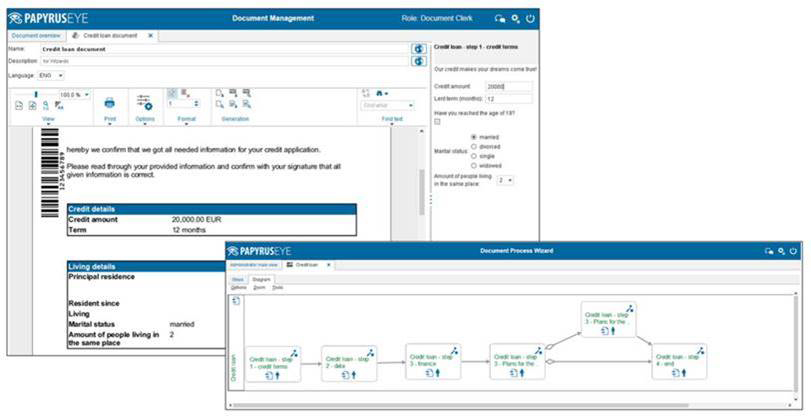Click the Lend term months field
Viewport: 811px width, 419px height.
508,98
